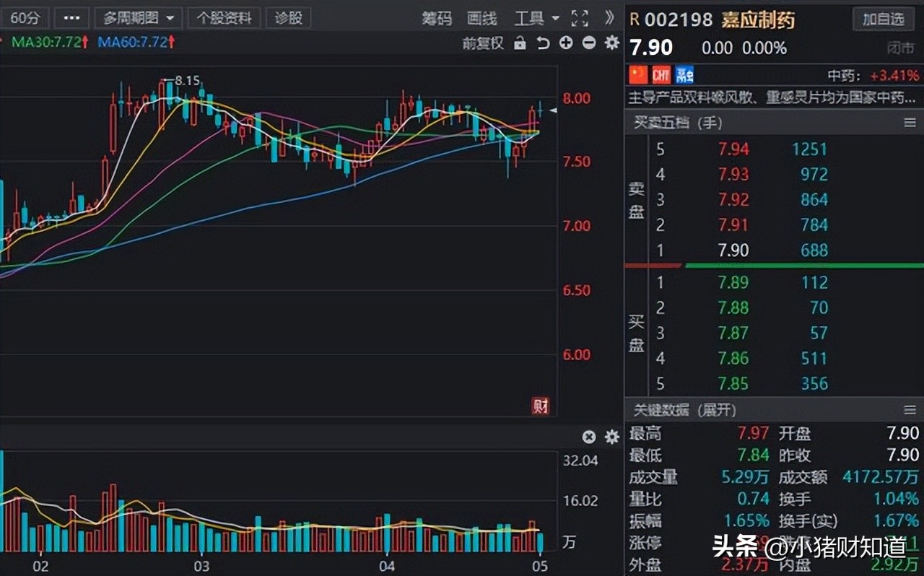This screenshot has width=924, height=576.
Task: Open the 诊股 menu item
Action: pos(288,17)
